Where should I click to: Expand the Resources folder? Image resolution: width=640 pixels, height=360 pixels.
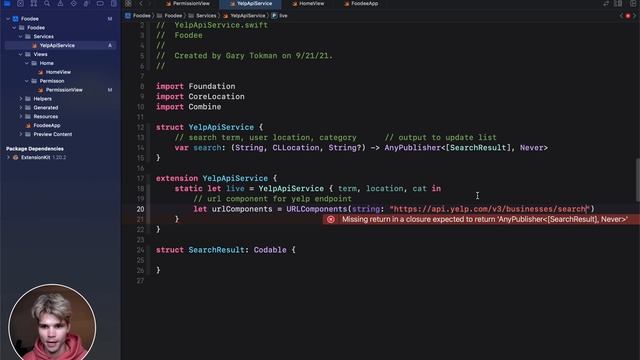point(20,116)
